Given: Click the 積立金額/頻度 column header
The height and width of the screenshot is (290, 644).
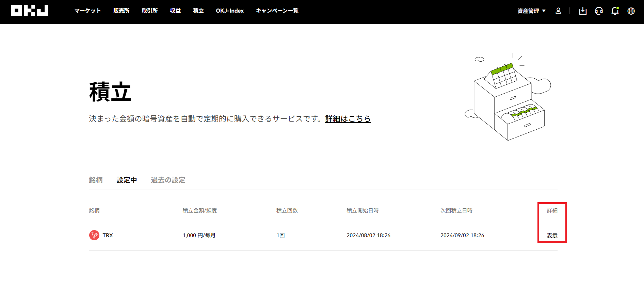Looking at the screenshot, I should (200, 210).
